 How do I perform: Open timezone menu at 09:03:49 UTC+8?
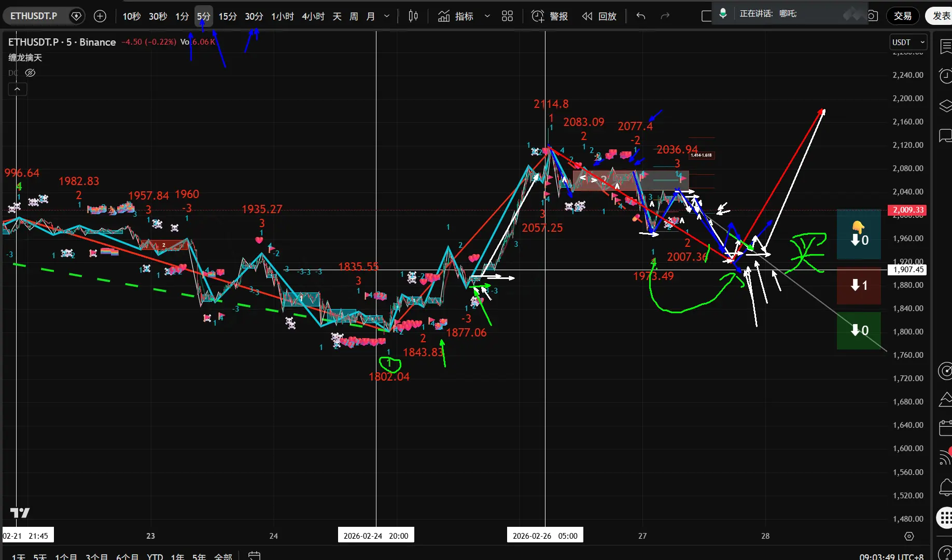[891, 557]
